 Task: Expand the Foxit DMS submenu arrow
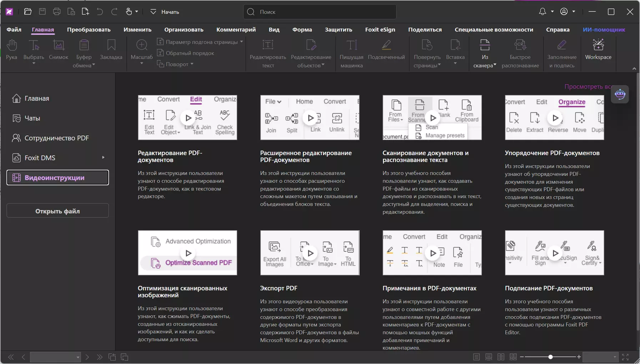103,157
